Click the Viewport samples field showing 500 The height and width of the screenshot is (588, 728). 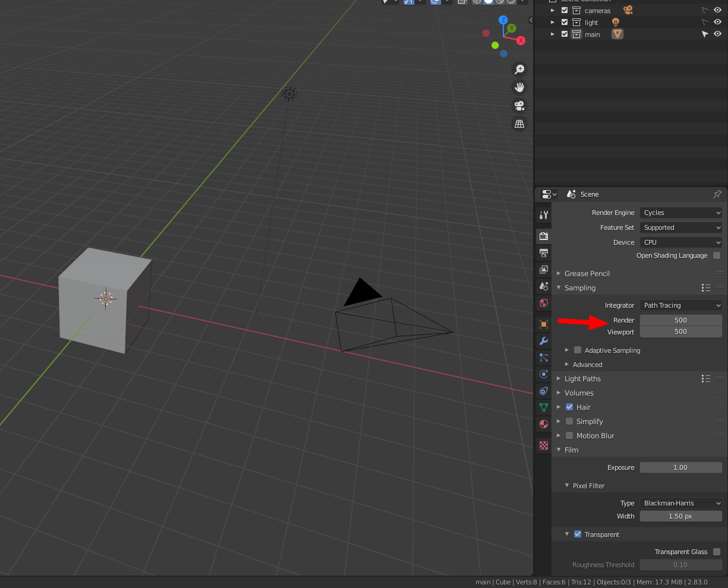[681, 331]
